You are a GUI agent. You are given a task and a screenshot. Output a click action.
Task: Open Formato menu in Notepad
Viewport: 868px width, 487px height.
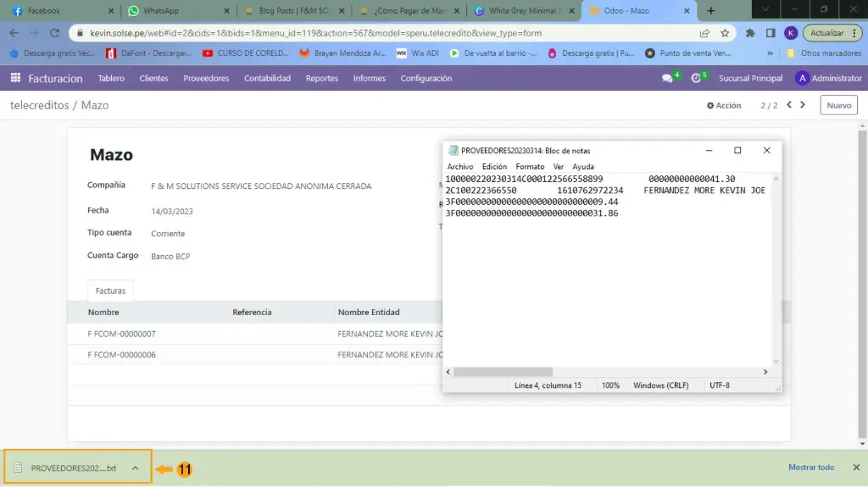pos(530,167)
